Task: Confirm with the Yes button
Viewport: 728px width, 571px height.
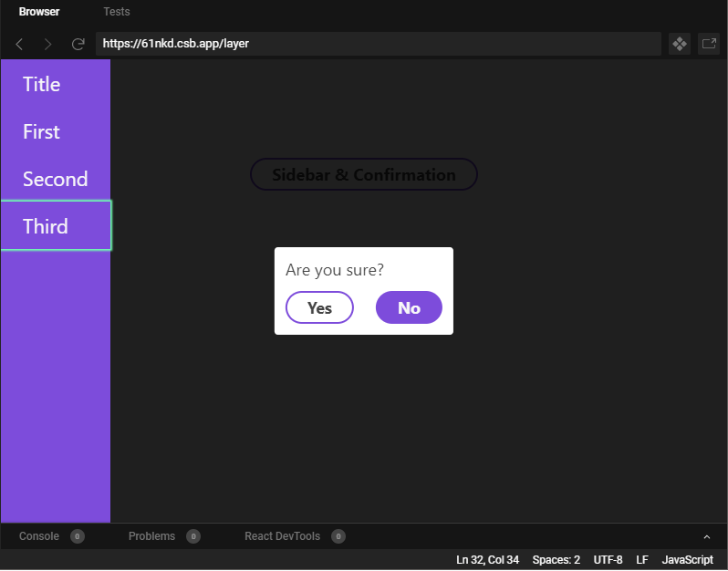Action: pyautogui.click(x=319, y=307)
